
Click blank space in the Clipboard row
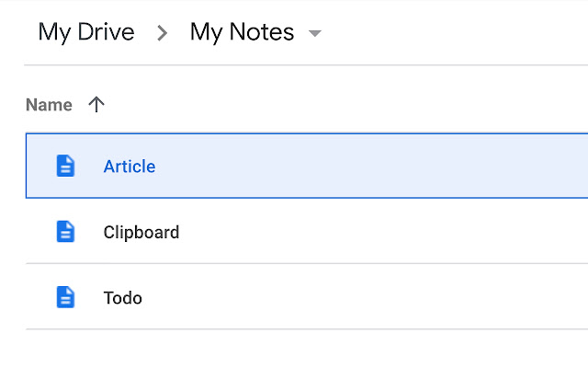coord(386,232)
